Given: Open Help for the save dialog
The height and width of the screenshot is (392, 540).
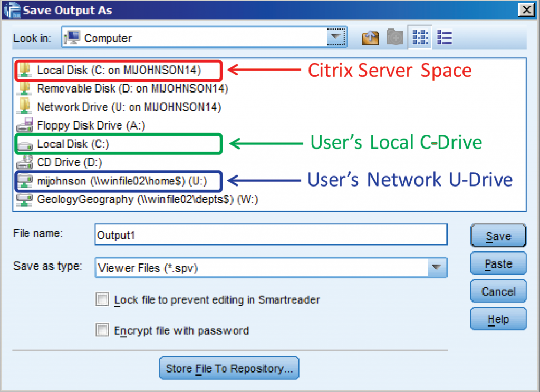Looking at the screenshot, I should click(x=497, y=319).
